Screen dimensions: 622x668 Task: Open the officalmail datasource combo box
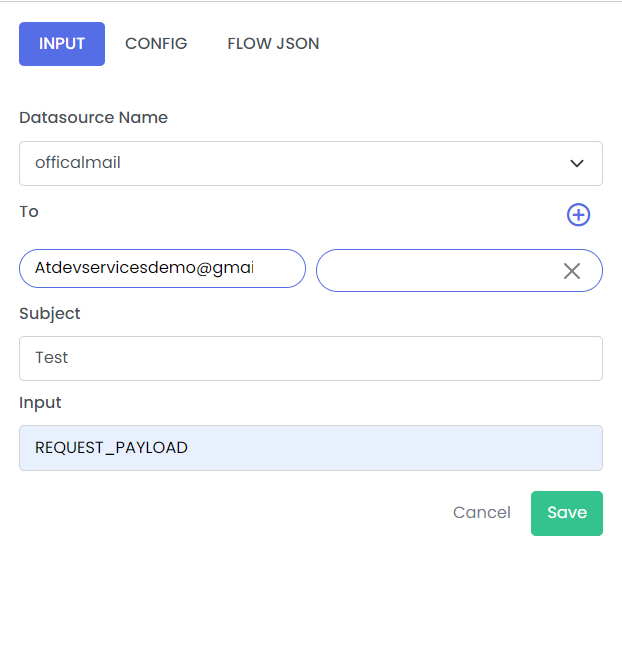(311, 164)
